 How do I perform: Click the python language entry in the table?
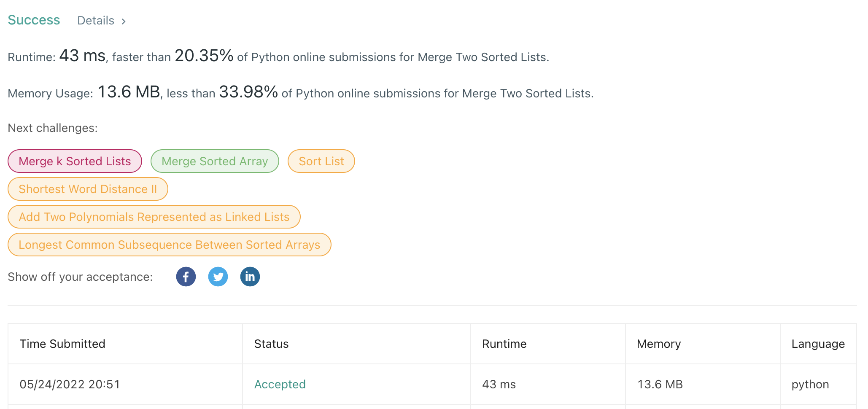tap(810, 384)
